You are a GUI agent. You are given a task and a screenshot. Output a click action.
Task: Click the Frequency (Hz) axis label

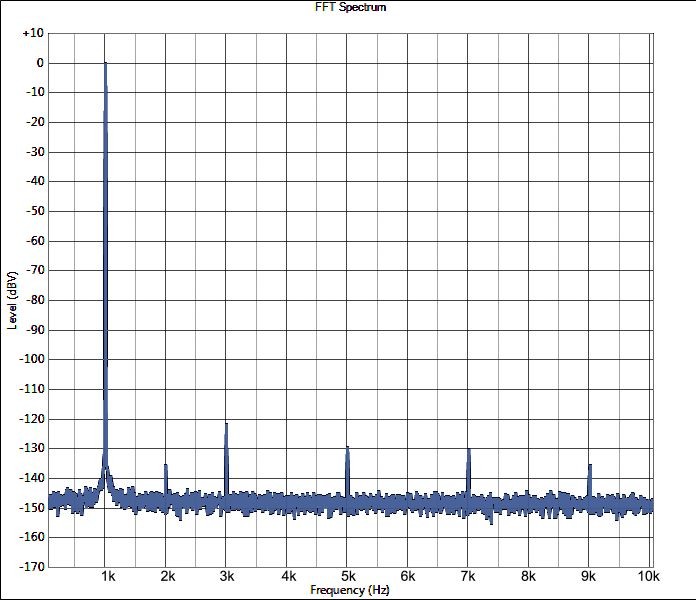pyautogui.click(x=350, y=590)
